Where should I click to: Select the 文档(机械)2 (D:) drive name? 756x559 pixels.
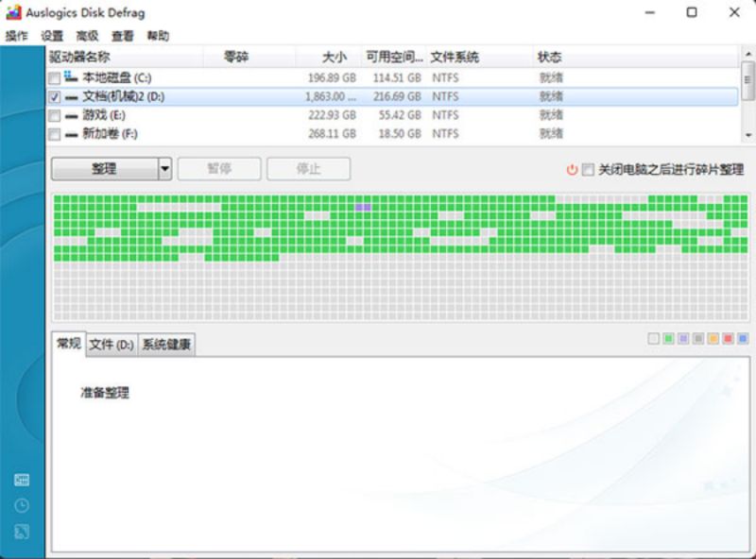(124, 96)
